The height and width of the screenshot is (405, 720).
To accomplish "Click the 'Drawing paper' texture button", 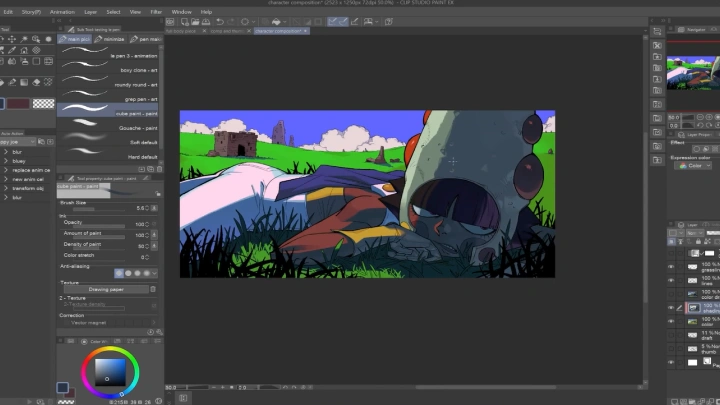I will coord(106,289).
